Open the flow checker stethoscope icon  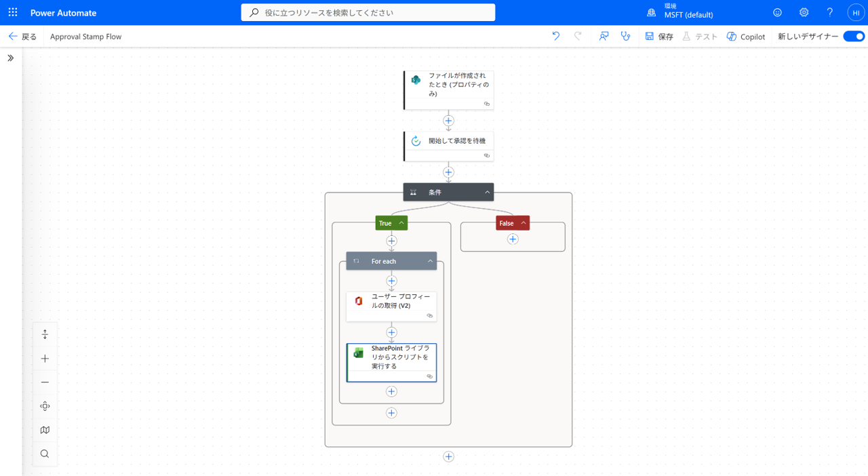625,36
